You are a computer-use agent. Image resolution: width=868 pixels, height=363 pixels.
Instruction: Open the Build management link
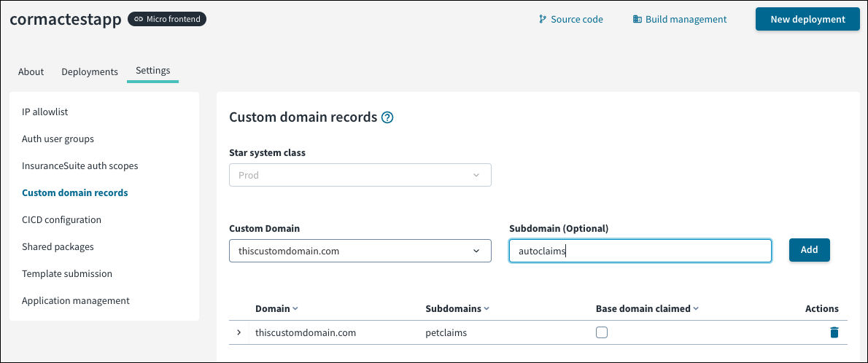tap(680, 19)
